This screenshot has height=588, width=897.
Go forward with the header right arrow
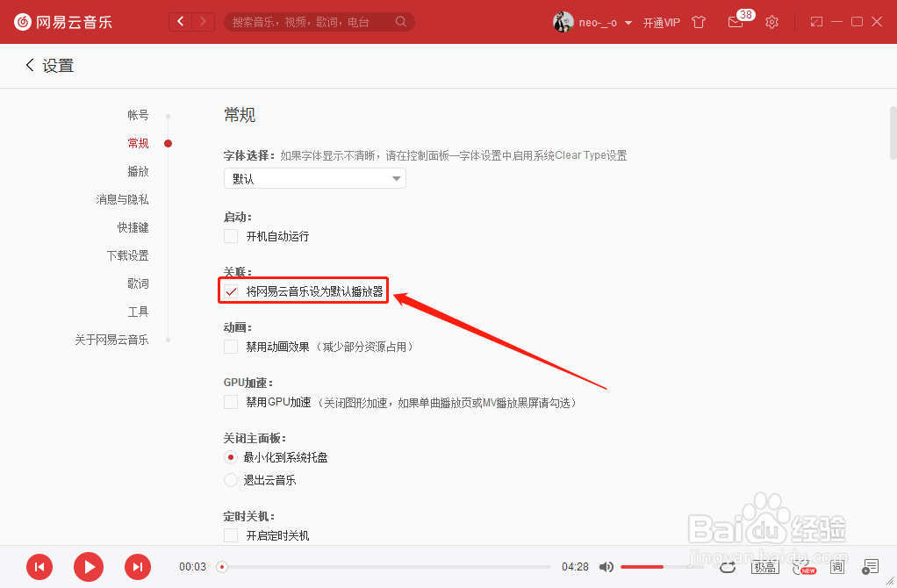tap(203, 22)
